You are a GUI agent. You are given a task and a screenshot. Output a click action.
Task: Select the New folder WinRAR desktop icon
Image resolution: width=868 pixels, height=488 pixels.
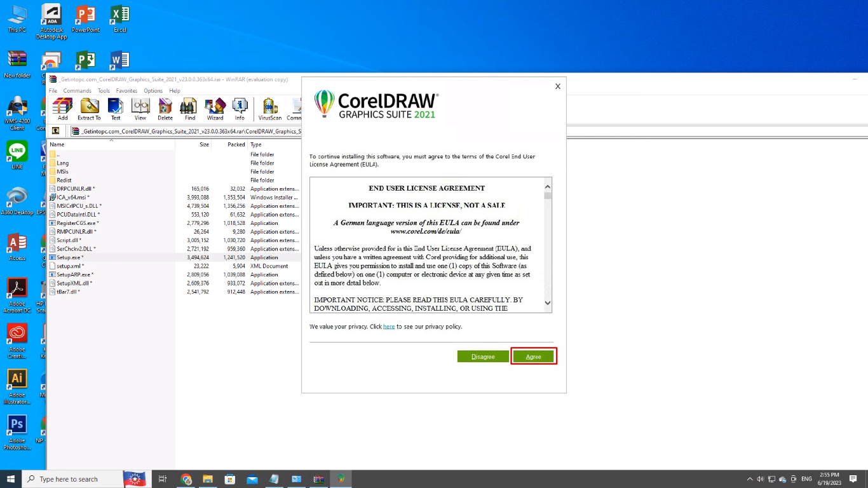[x=17, y=65]
